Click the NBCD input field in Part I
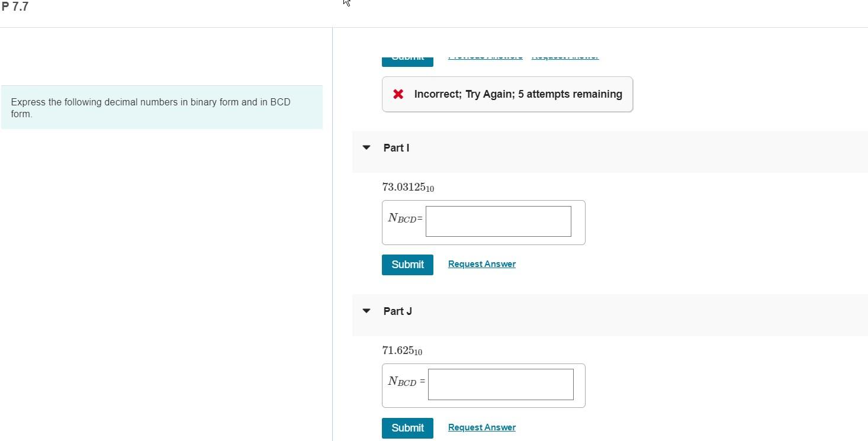Image resolution: width=868 pixels, height=441 pixels. 498,221
